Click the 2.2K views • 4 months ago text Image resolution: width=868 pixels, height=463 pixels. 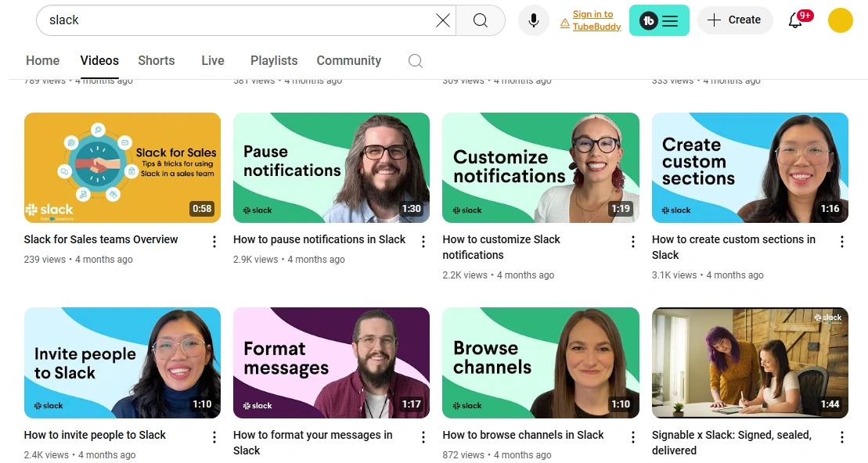499,275
